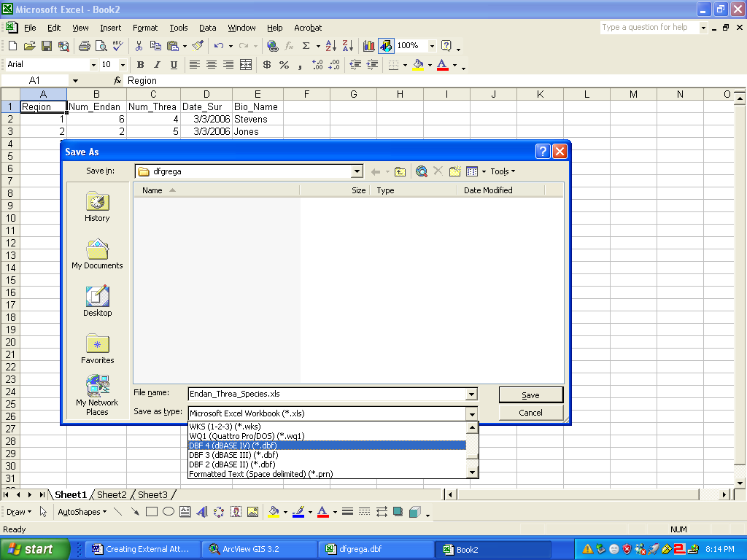Open the Chart Wizard icon
This screenshot has height=560, width=747.
pyautogui.click(x=368, y=46)
